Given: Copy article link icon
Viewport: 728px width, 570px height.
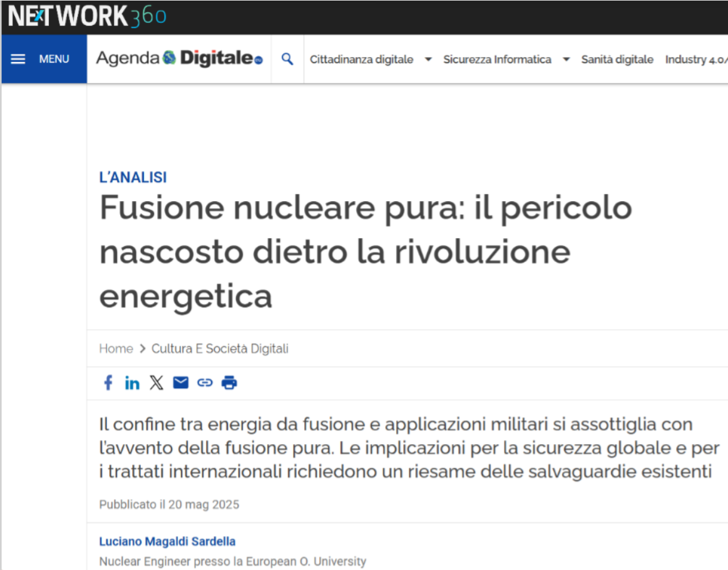Looking at the screenshot, I should 205,383.
